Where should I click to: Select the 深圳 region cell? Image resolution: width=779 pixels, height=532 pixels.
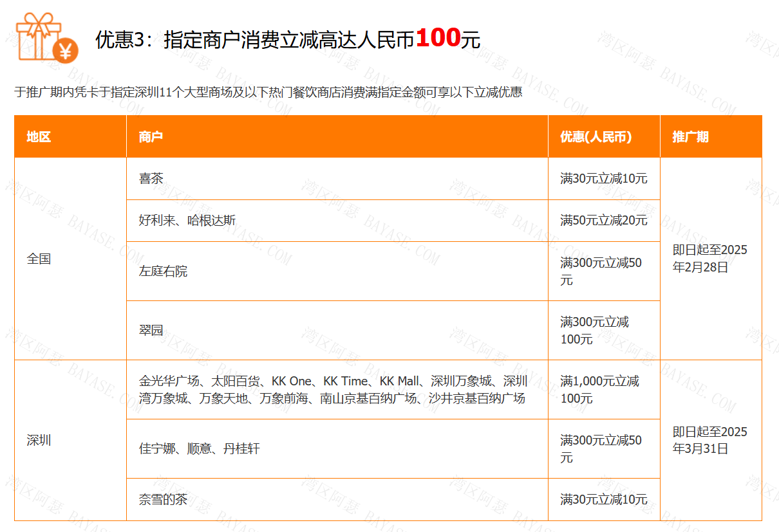click(x=70, y=441)
